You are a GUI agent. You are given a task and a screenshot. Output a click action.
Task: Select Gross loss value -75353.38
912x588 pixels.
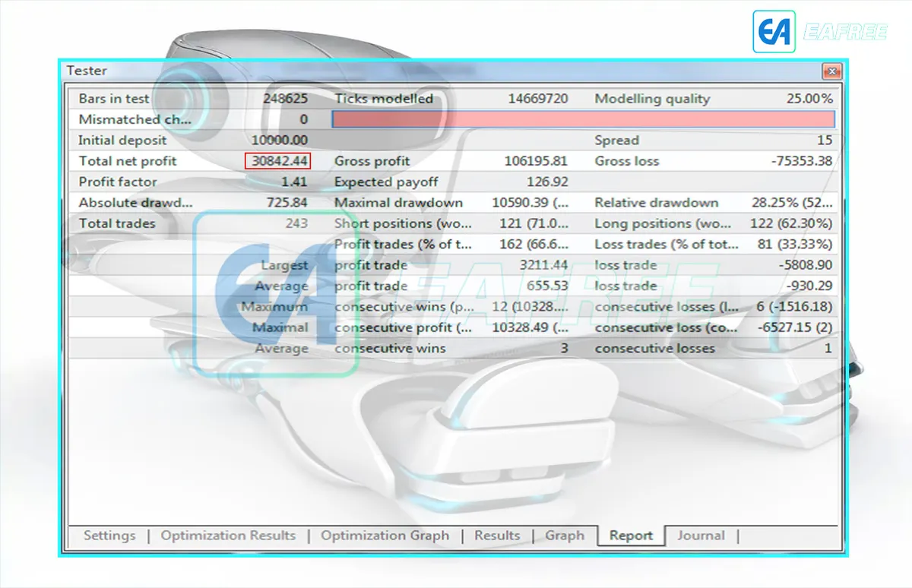click(801, 161)
